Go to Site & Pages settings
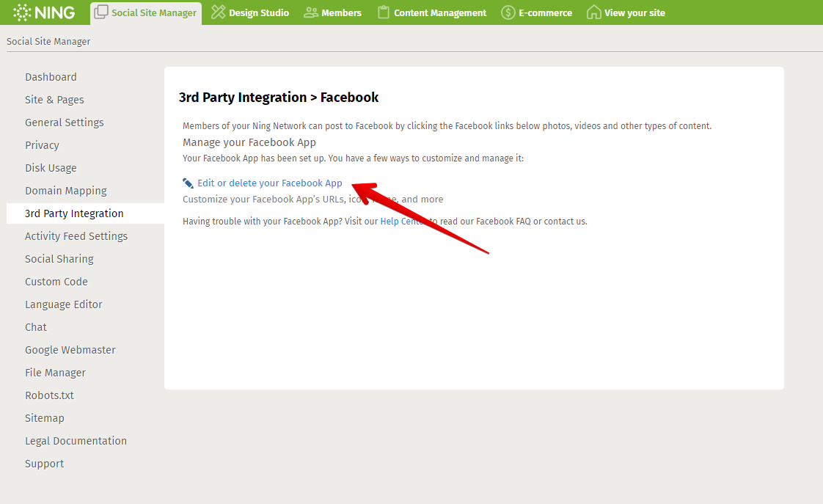The width and height of the screenshot is (823, 504). pos(54,100)
